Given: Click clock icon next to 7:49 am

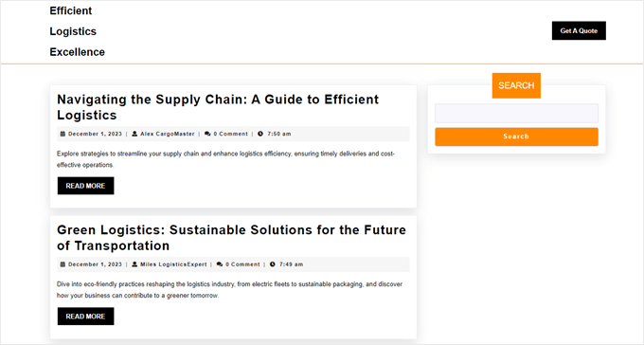Looking at the screenshot, I should click(x=273, y=264).
